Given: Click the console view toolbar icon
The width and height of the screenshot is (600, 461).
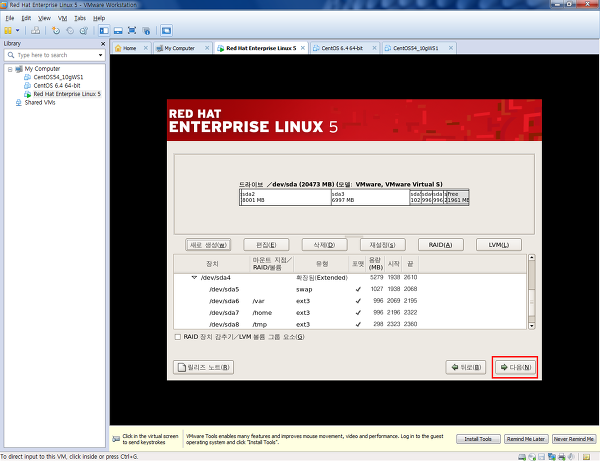Looking at the screenshot, I should (x=166, y=31).
